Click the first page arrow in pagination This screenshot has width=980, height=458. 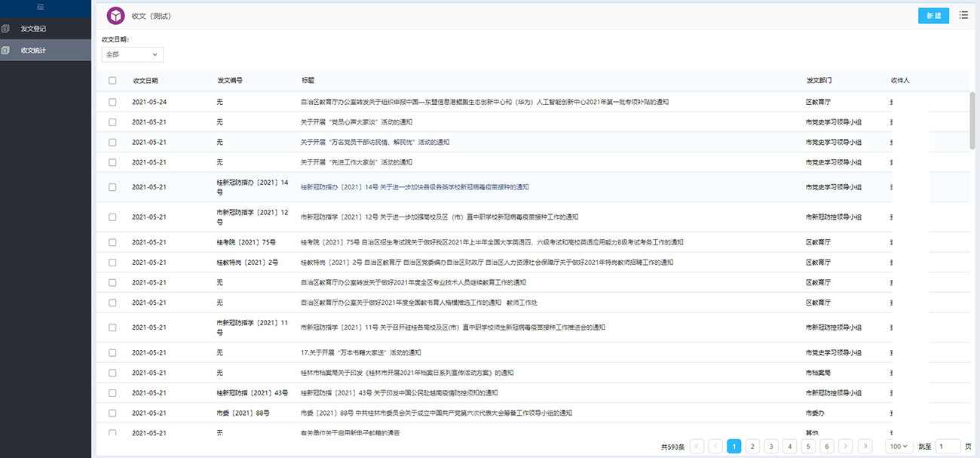[697, 446]
